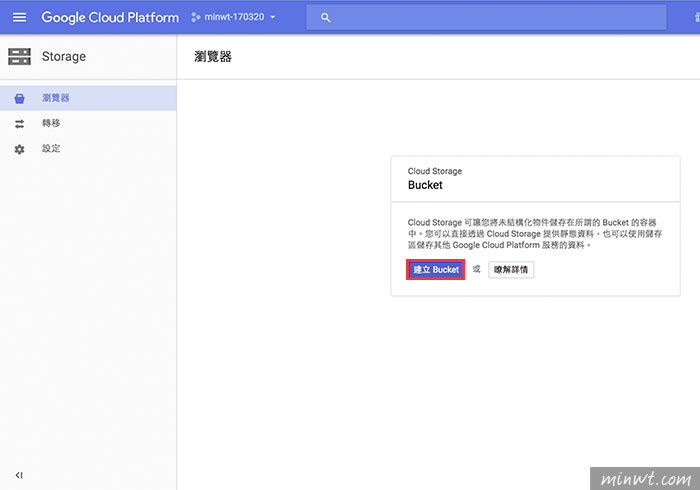This screenshot has height=490, width=700.
Task: Click the settings gear icon
Action: click(x=19, y=149)
